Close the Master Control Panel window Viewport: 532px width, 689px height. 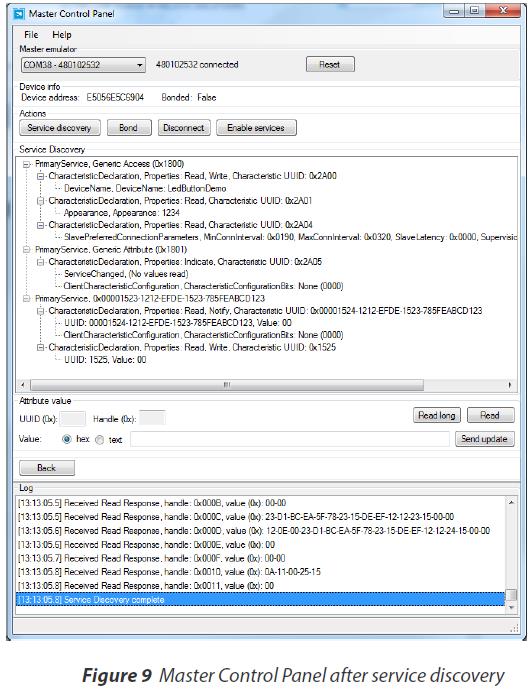click(x=503, y=11)
